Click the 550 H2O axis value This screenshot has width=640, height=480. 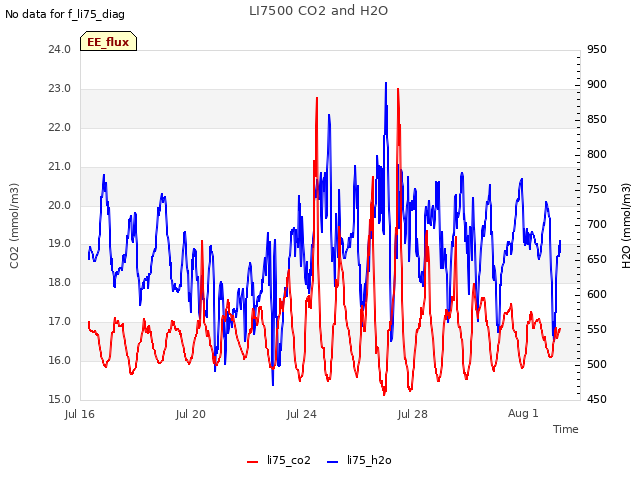coord(597,329)
